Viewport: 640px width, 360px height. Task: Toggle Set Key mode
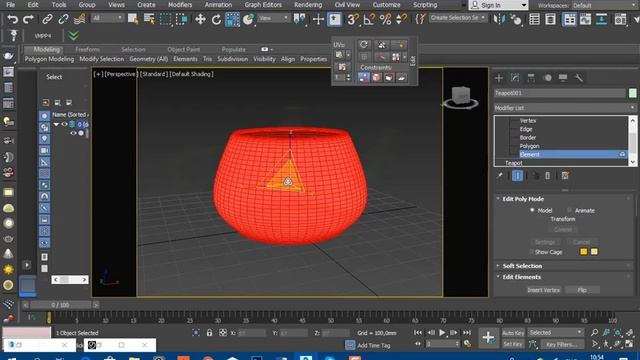coord(513,344)
